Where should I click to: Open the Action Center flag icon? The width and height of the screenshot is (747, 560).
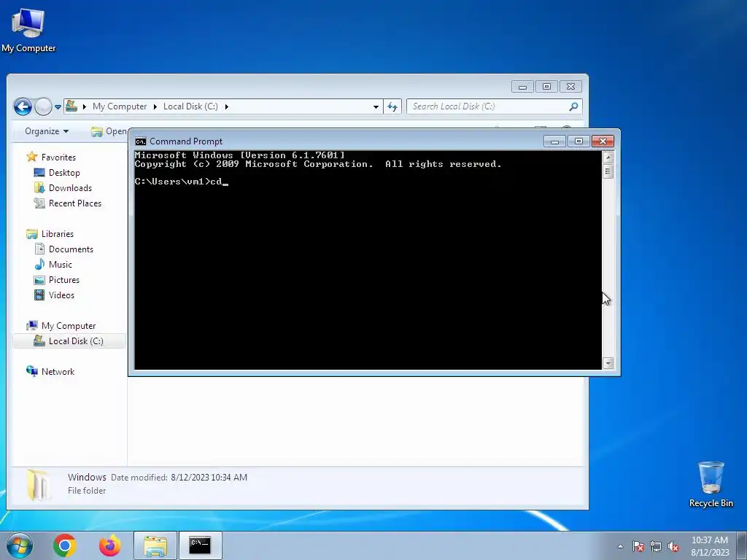click(638, 546)
